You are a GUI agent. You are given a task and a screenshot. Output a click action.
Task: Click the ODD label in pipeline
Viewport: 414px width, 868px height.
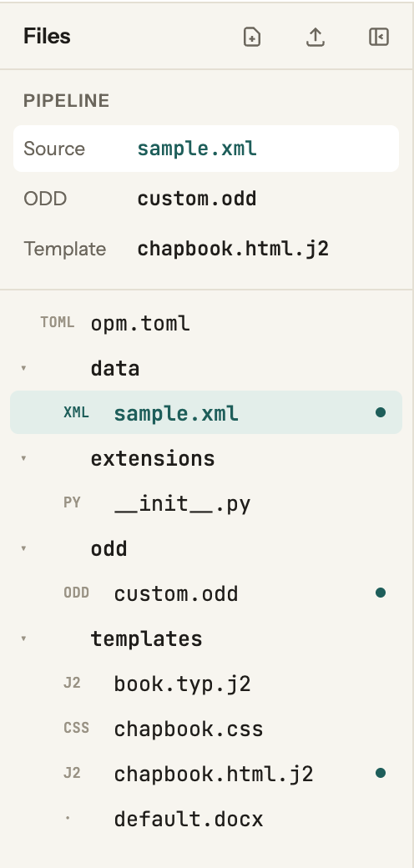[x=45, y=199]
